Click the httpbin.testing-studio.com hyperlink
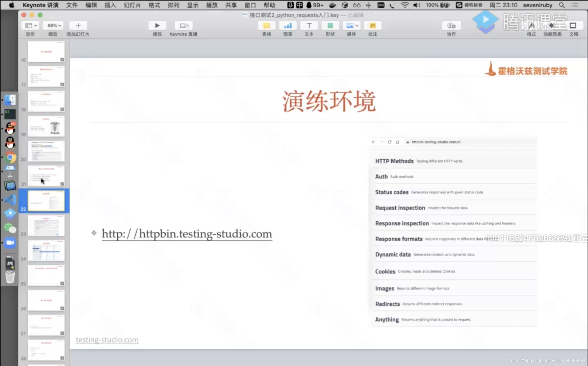The height and width of the screenshot is (366, 588). click(x=187, y=234)
